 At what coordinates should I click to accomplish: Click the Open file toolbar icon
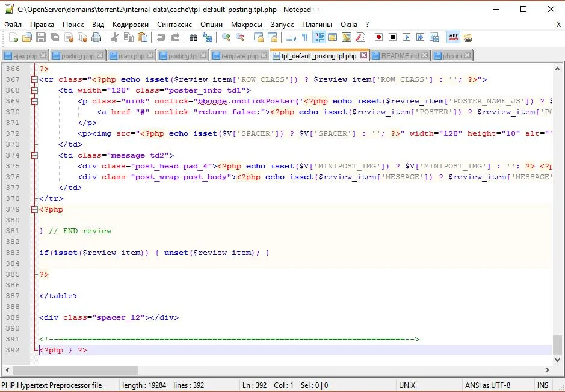[x=27, y=37]
